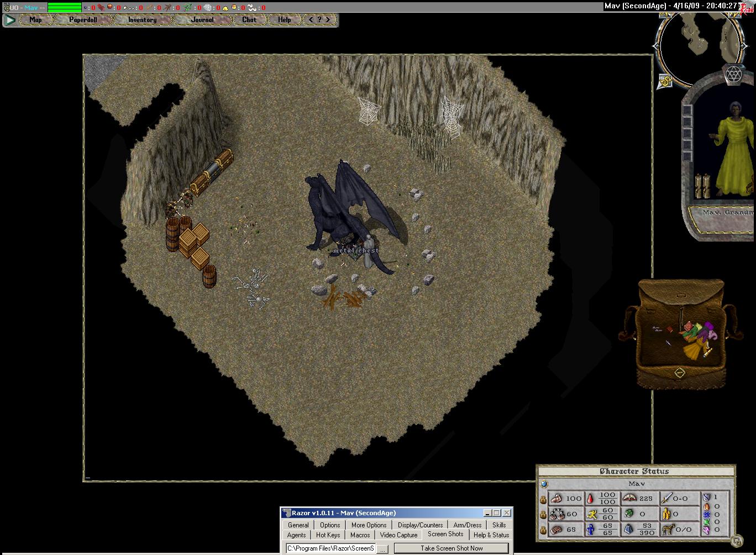The width and height of the screenshot is (756, 555).
Task: Toggle the Dexterity stat lock
Action: click(x=543, y=515)
